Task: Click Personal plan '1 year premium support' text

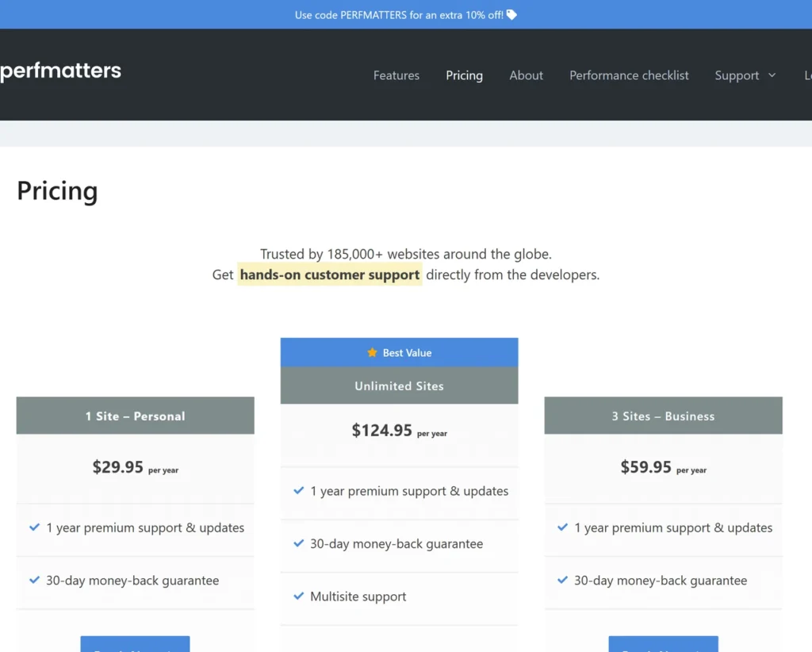Action: 145,527
